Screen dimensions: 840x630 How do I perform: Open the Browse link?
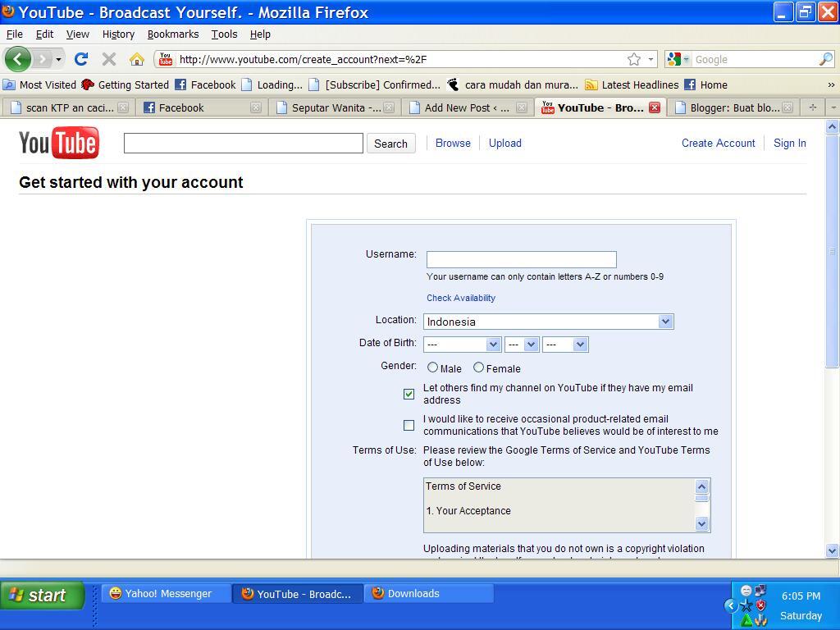[453, 143]
